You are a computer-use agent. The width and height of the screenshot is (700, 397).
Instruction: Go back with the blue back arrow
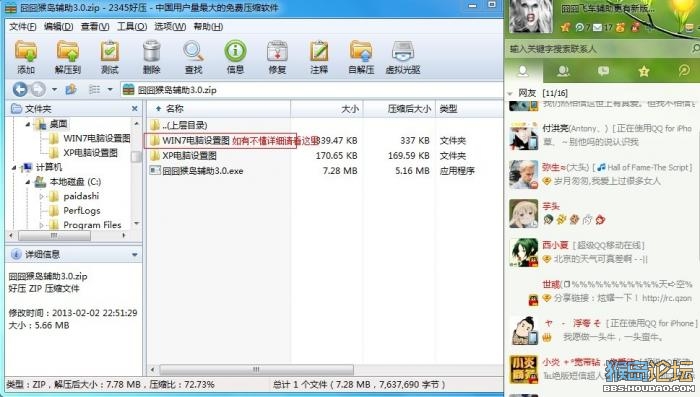click(20, 90)
